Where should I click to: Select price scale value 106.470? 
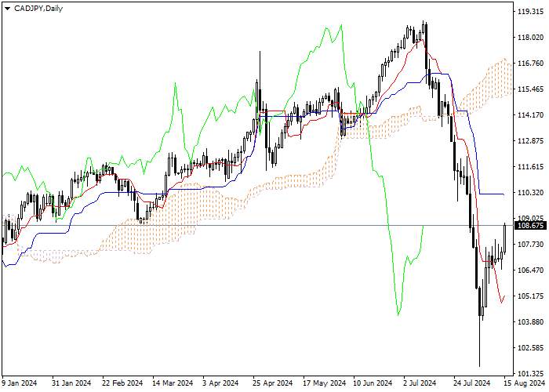click(x=530, y=270)
